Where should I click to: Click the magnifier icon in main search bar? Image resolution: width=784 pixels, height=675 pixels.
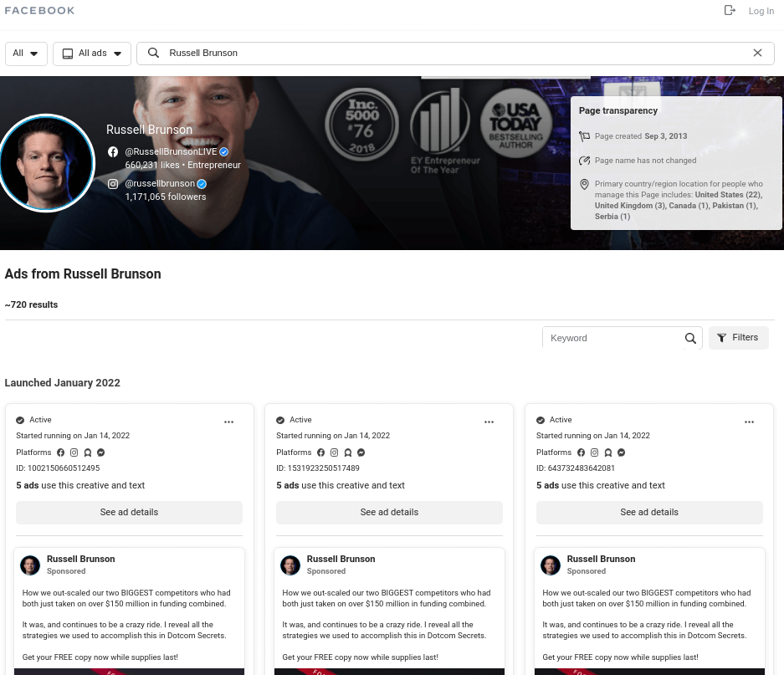coord(153,53)
